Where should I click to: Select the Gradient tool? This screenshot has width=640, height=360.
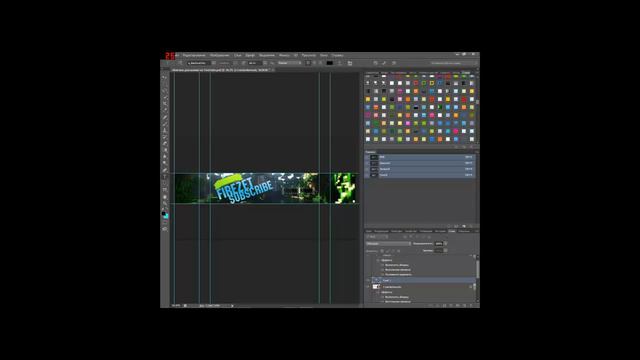coord(165,150)
